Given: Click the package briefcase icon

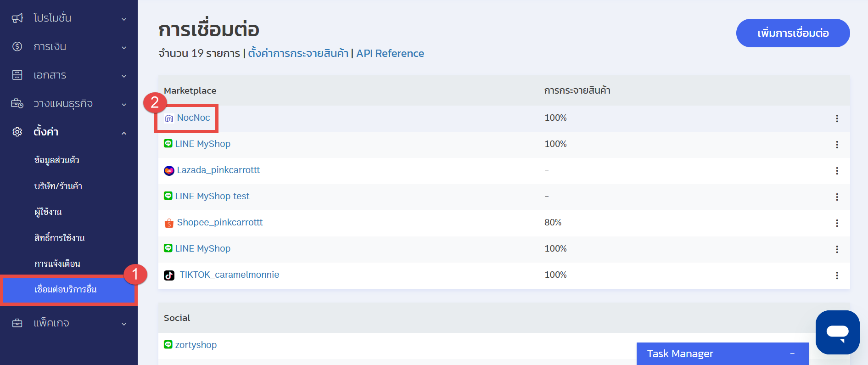Looking at the screenshot, I should [17, 323].
